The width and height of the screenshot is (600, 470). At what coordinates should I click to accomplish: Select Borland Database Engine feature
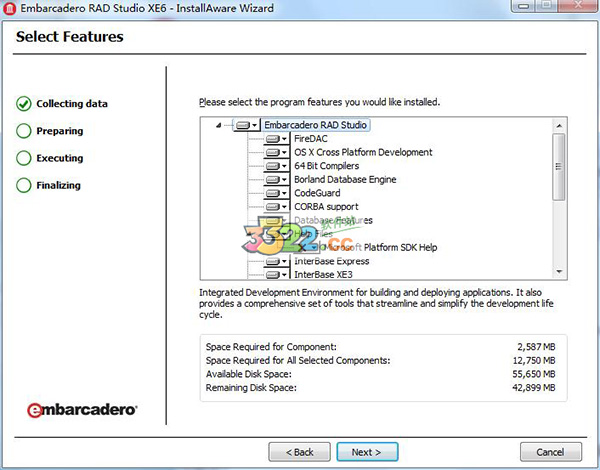(345, 180)
